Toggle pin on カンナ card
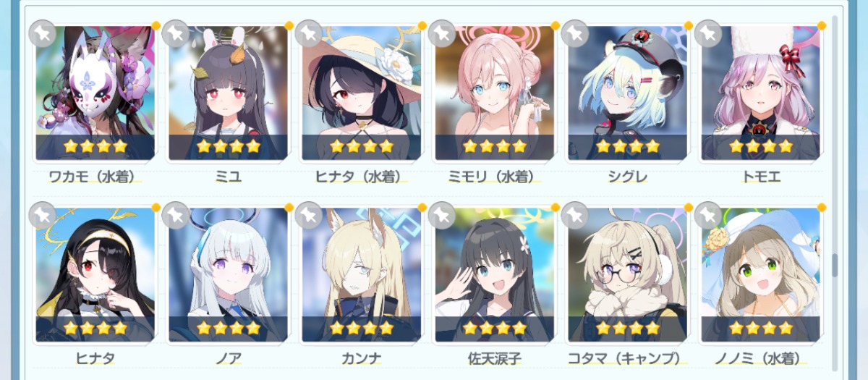 point(309,215)
